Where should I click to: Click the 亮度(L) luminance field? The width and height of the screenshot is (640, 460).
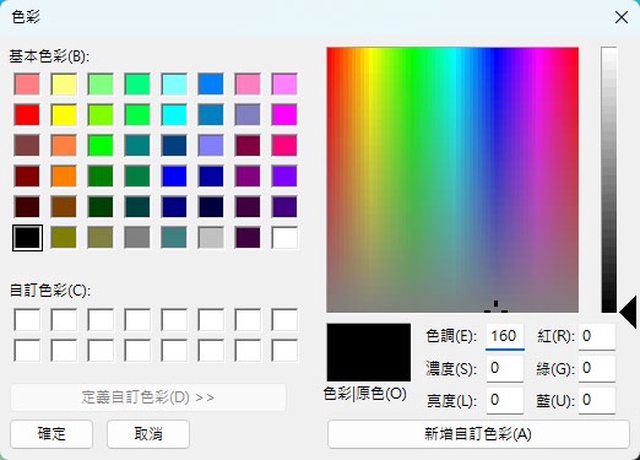[x=505, y=401]
